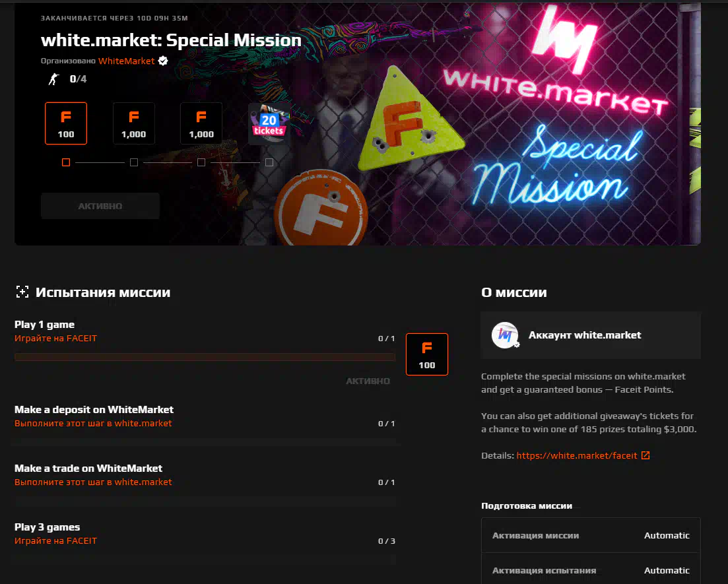Click the Play 1 game progress bar
Screen dimensions: 728x584
point(205,357)
